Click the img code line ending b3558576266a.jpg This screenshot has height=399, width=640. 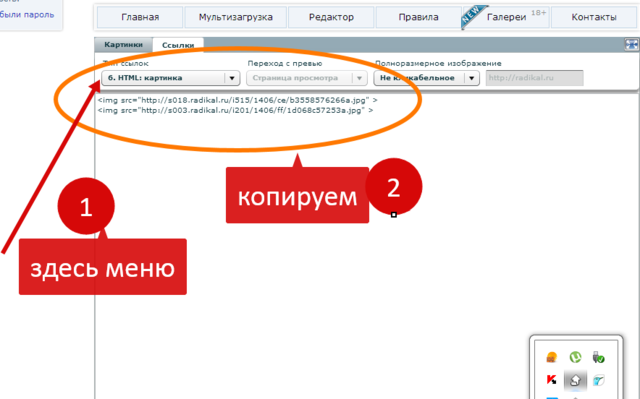(x=238, y=100)
